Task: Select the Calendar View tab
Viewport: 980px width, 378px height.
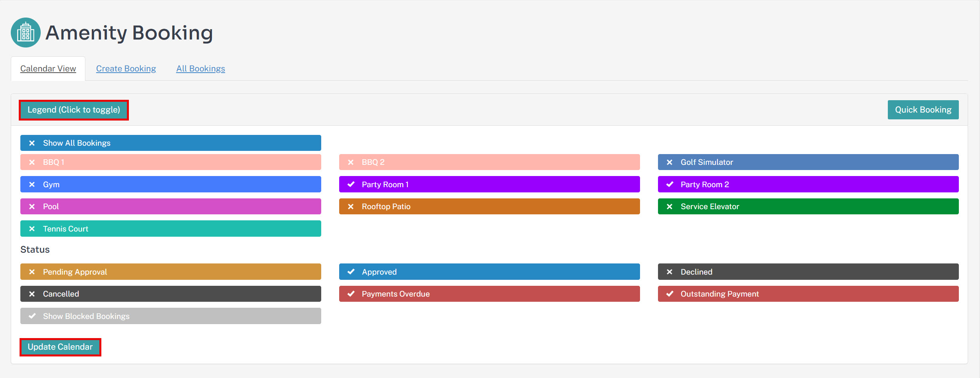Action: (x=48, y=69)
